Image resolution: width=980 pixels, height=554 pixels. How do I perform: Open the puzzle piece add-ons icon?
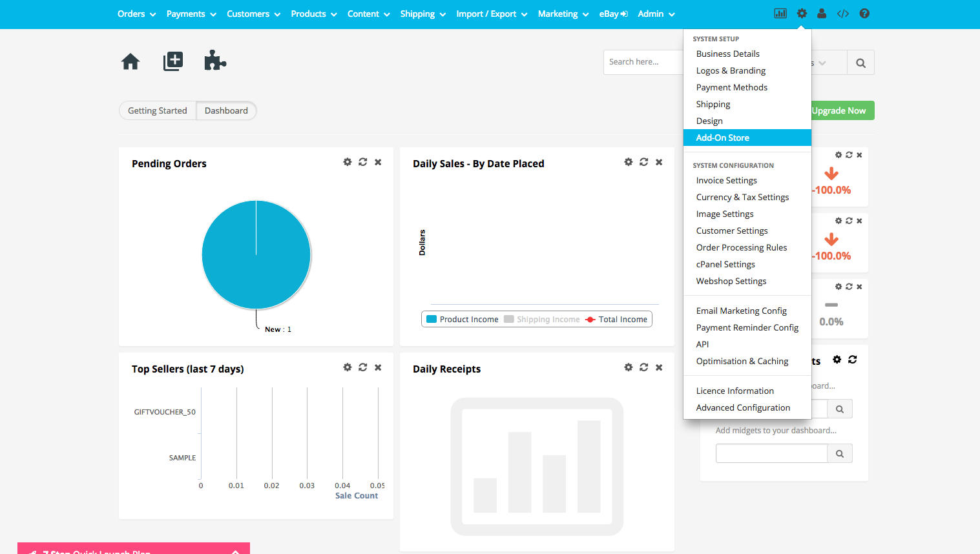(x=215, y=61)
